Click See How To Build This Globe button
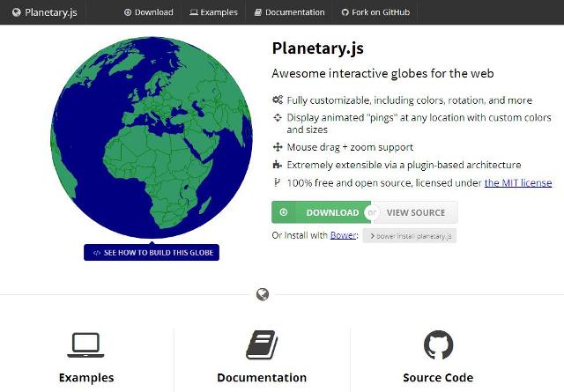 pyautogui.click(x=152, y=253)
